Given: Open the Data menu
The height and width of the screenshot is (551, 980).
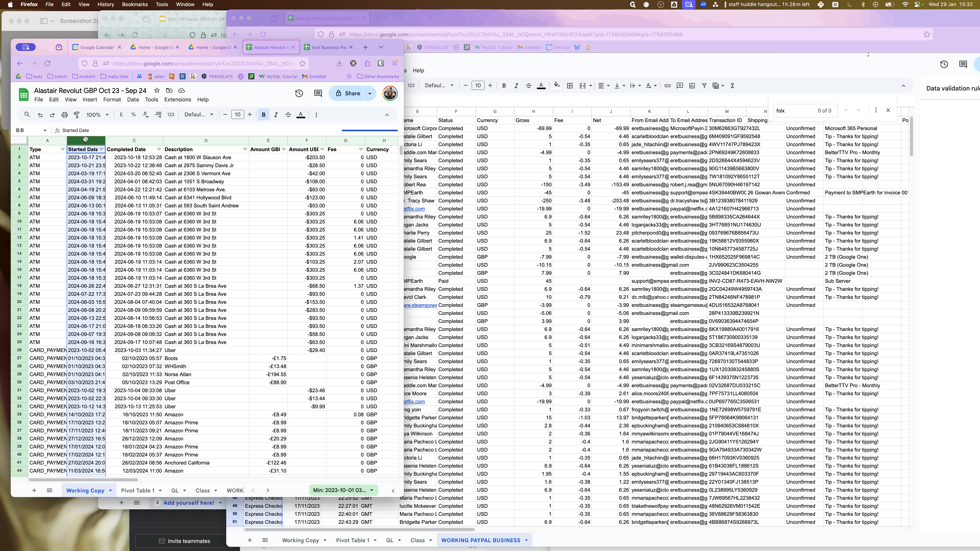Looking at the screenshot, I should coord(133,100).
